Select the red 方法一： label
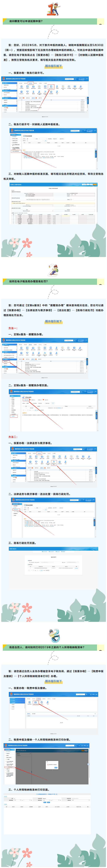 [x=13, y=328]
